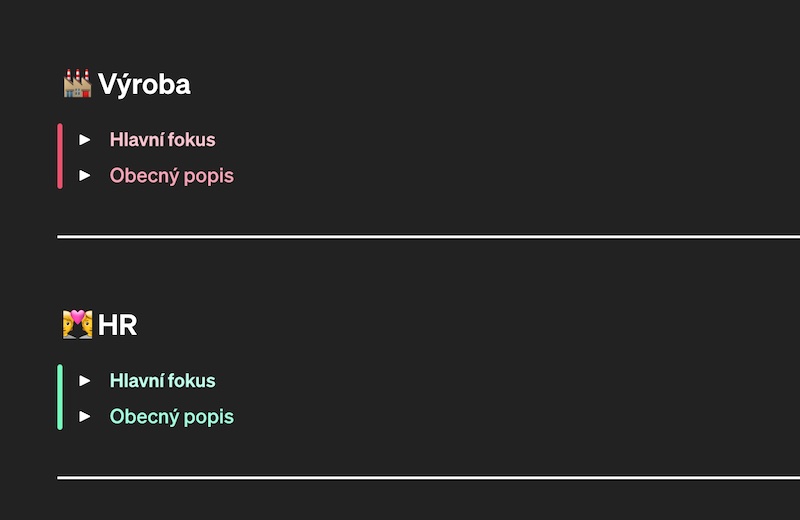Click the factory emoji beside Výroba
Viewport: 800px width, 520px height.
78,84
